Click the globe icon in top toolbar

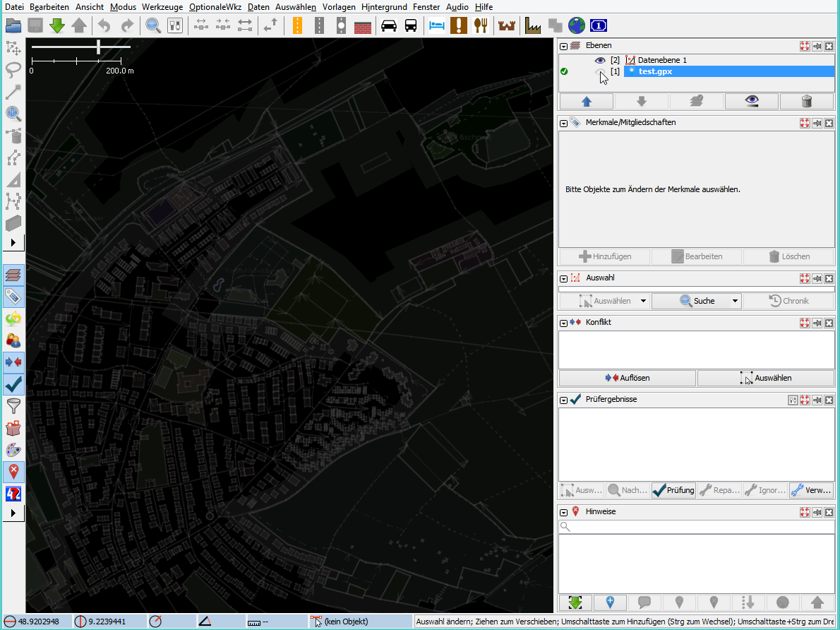coord(577,26)
